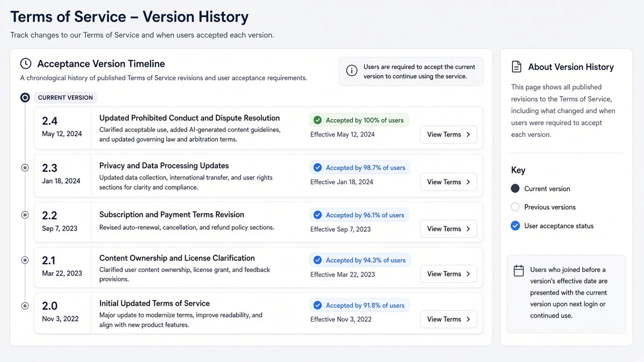
Task: Select the timeline marker for version 2.1
Action: click(25, 260)
